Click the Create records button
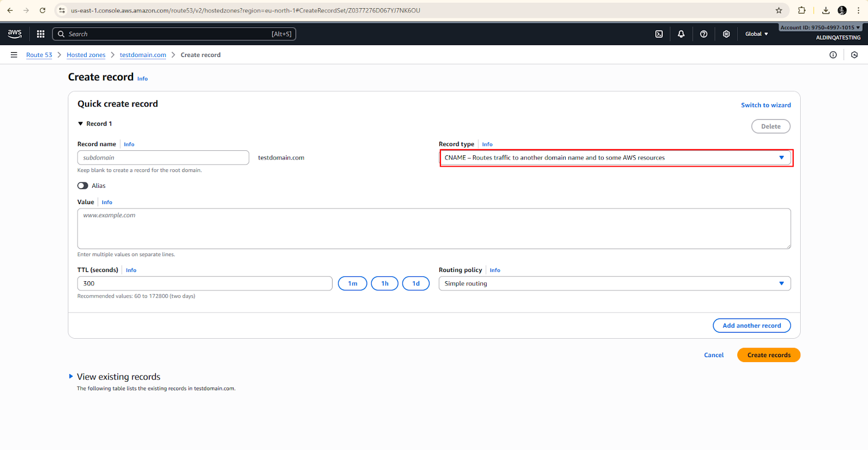 coord(768,355)
